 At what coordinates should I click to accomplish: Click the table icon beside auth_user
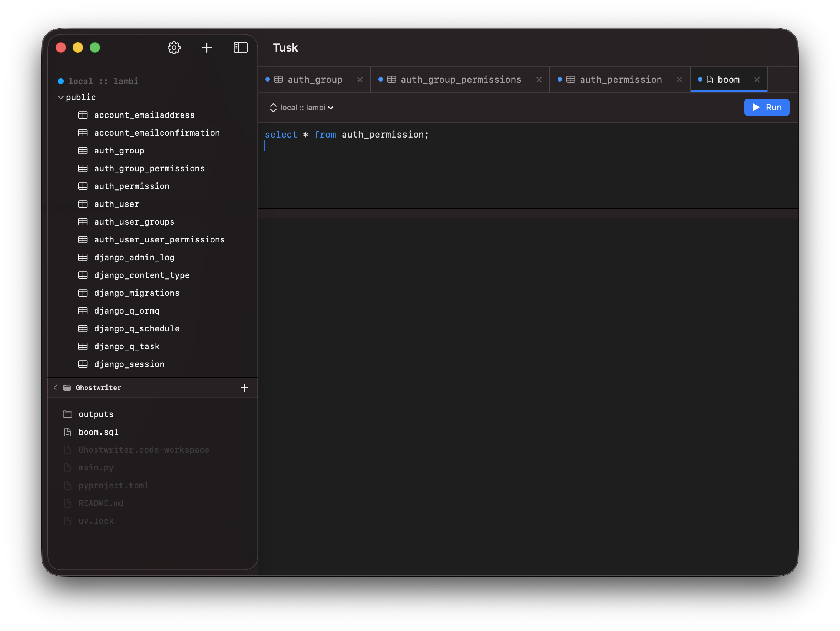click(83, 204)
